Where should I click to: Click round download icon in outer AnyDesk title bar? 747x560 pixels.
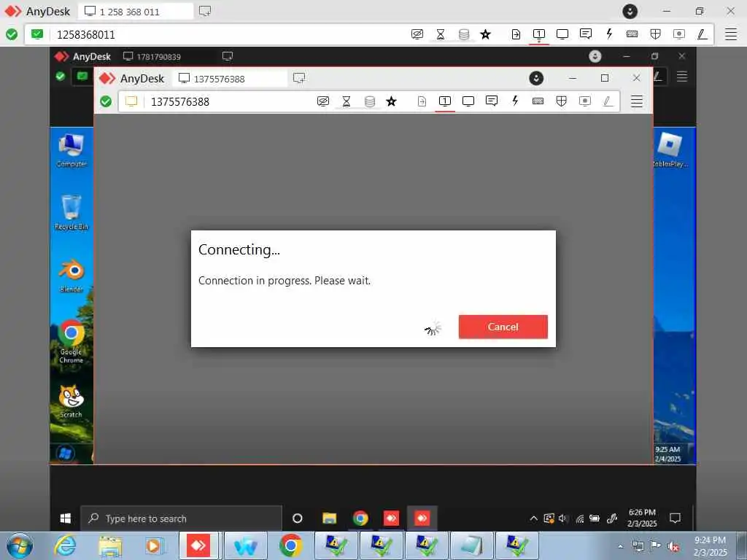630,12
